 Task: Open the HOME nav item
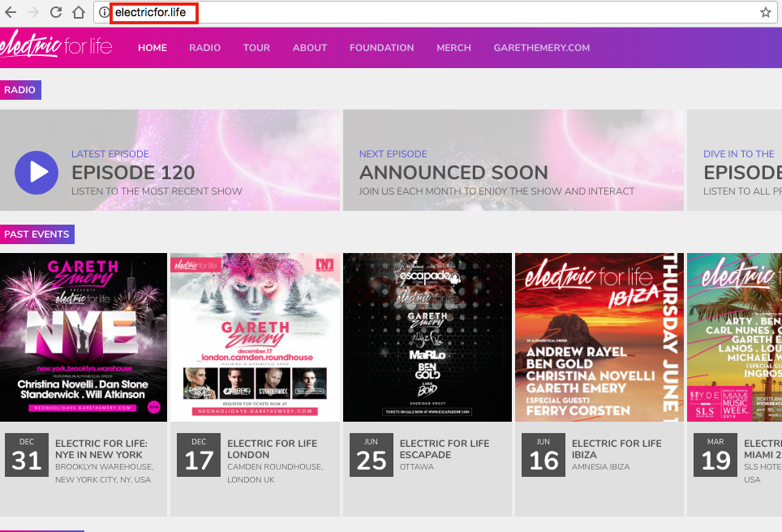pos(153,48)
